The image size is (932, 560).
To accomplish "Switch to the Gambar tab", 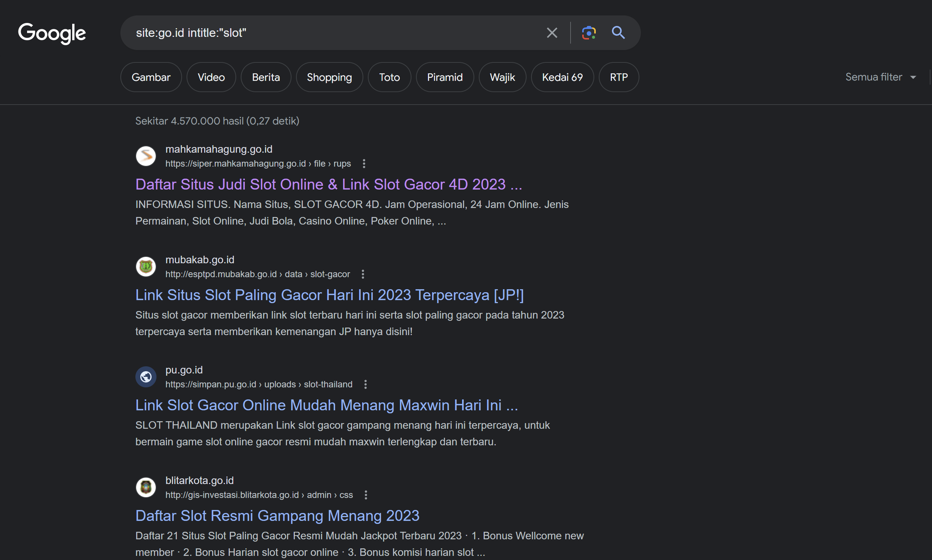I will point(151,77).
